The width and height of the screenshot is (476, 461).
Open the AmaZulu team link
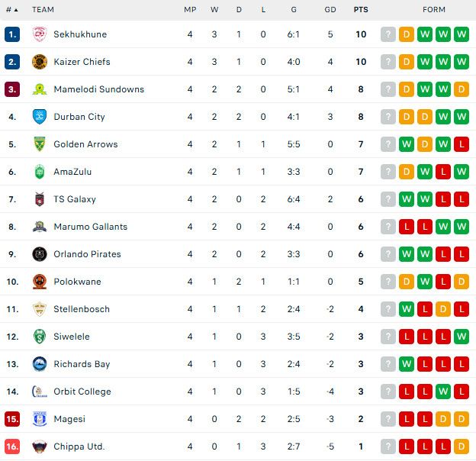point(72,172)
